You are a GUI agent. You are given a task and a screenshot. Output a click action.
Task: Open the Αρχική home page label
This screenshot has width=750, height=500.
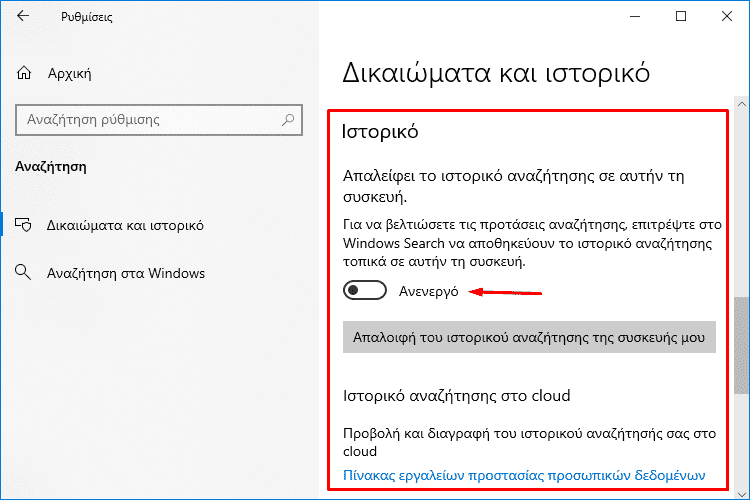(x=69, y=74)
